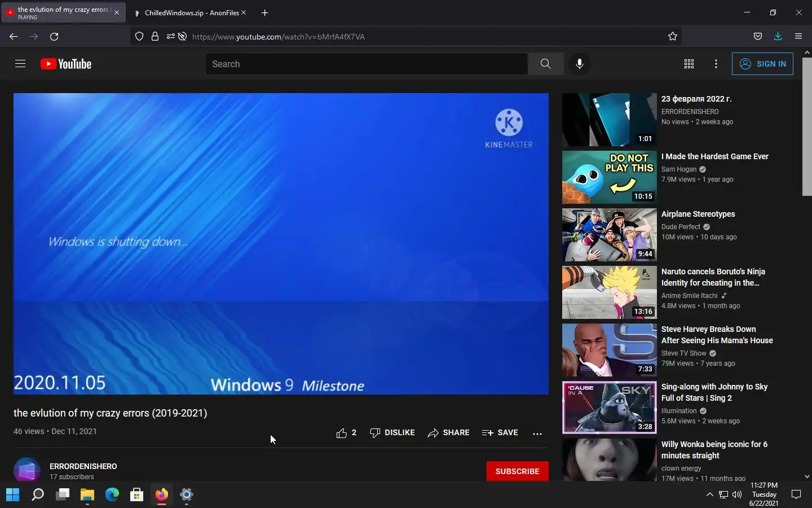Click the Dude Perfect channel name
Image resolution: width=812 pixels, height=508 pixels.
tap(681, 227)
